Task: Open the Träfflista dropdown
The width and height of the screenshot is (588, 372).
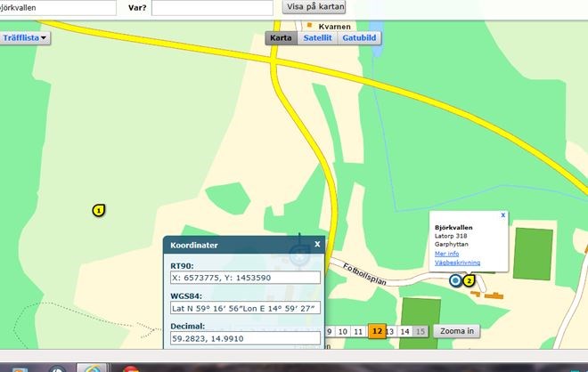Action: tap(27, 37)
